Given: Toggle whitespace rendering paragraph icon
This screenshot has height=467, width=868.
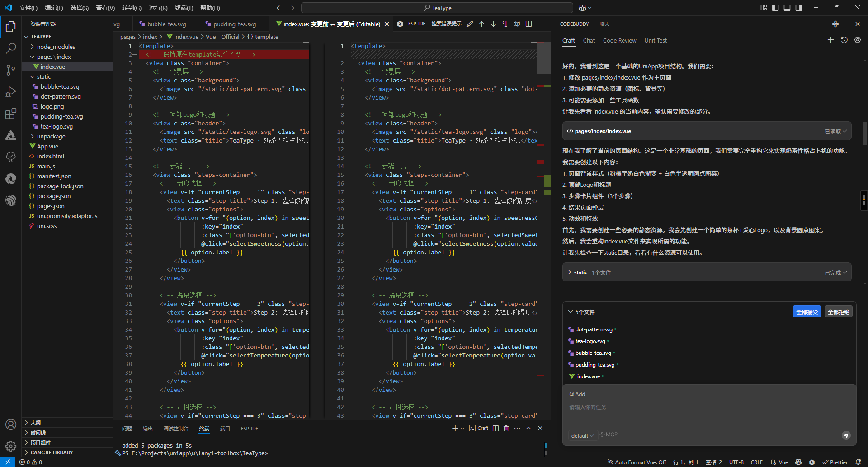Looking at the screenshot, I should pyautogui.click(x=505, y=24).
